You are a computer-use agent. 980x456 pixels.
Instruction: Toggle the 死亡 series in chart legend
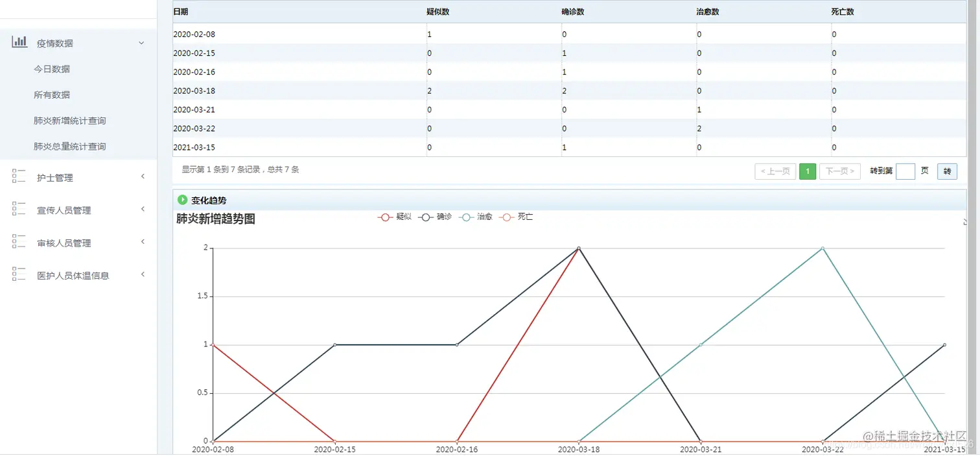coord(516,217)
